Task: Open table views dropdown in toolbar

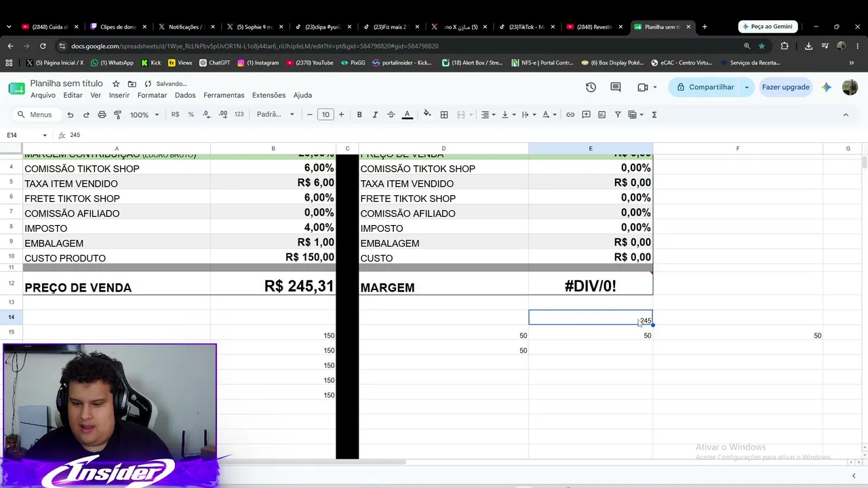Action: click(635, 115)
